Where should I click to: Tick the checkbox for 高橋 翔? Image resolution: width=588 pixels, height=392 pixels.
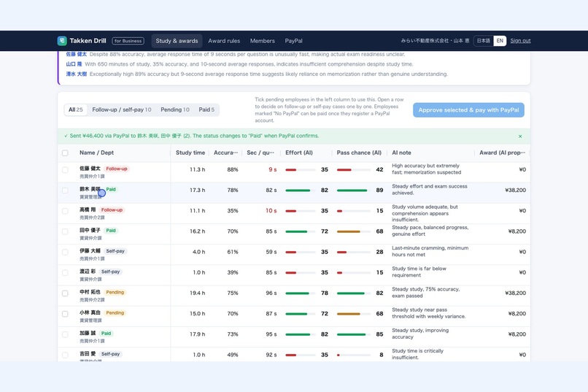click(x=65, y=211)
